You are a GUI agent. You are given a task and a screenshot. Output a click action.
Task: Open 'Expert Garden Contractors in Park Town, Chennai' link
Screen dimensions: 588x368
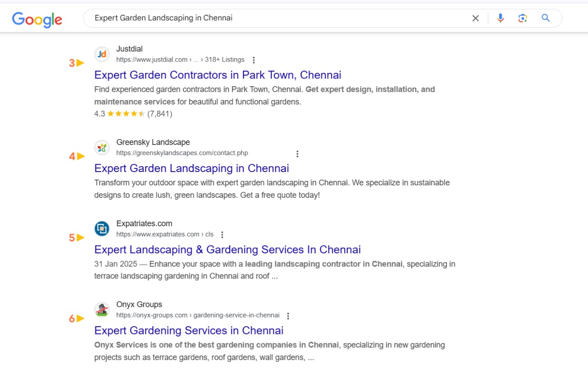[218, 75]
